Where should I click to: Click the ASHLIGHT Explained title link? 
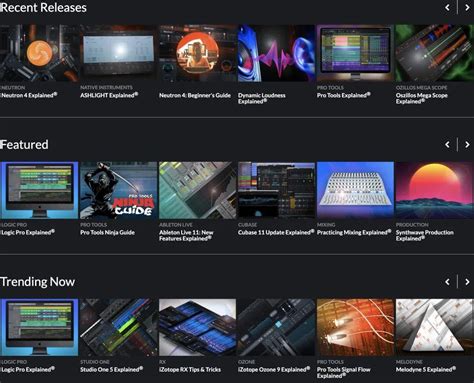tap(109, 95)
